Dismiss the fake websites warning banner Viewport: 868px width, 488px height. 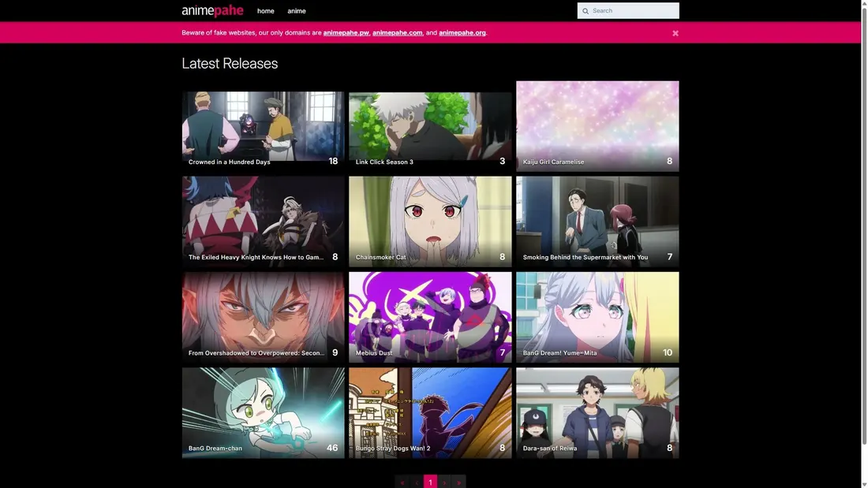[675, 33]
